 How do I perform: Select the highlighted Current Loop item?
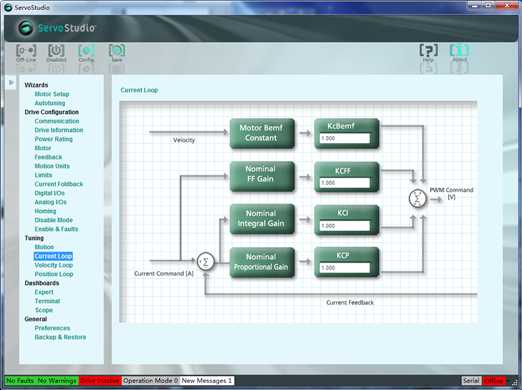tap(53, 256)
